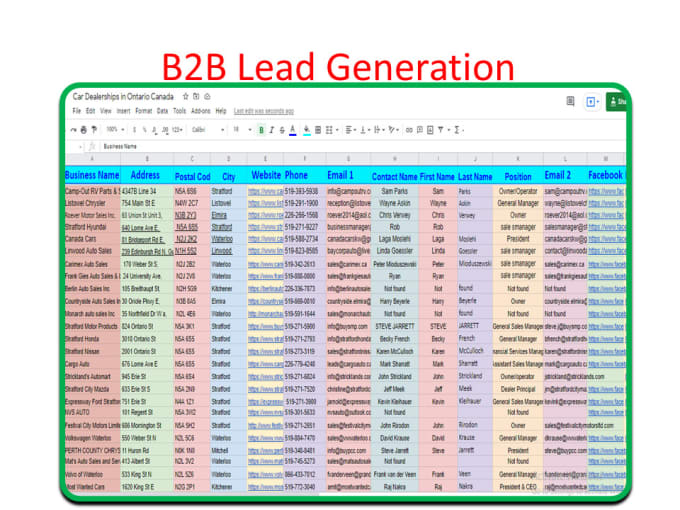Open the filter views dropdown arrow

pos(448,130)
